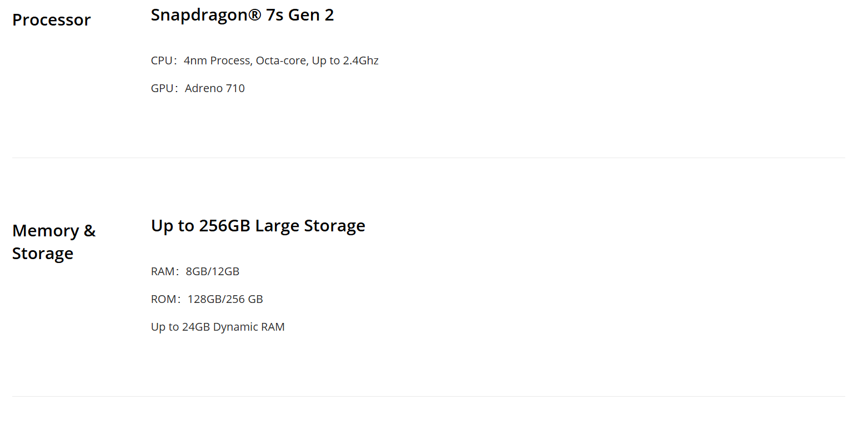Click the RAM label text
The height and width of the screenshot is (430, 868).
(x=162, y=271)
